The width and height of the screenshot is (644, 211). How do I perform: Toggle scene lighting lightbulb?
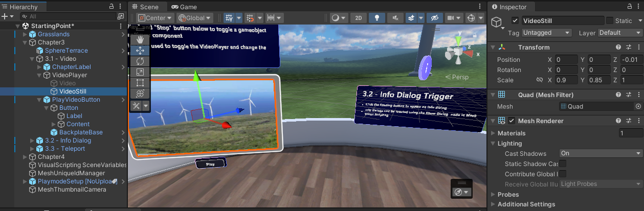tap(377, 18)
